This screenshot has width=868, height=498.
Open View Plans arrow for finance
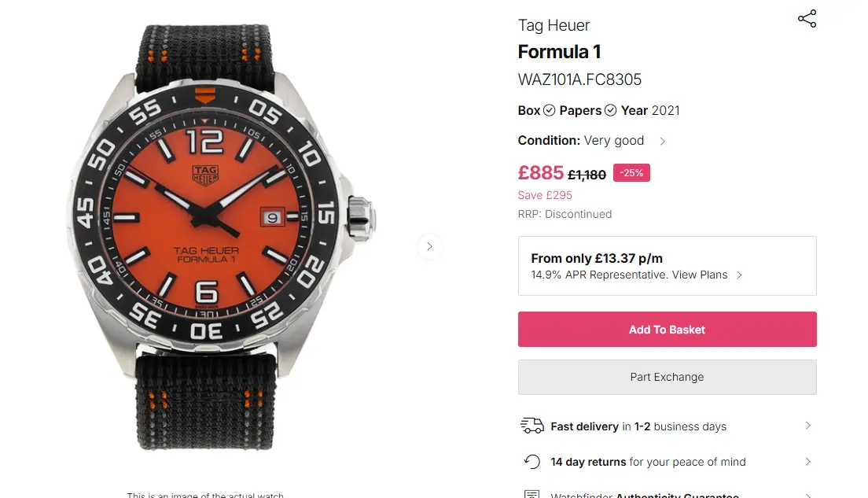pyautogui.click(x=739, y=275)
